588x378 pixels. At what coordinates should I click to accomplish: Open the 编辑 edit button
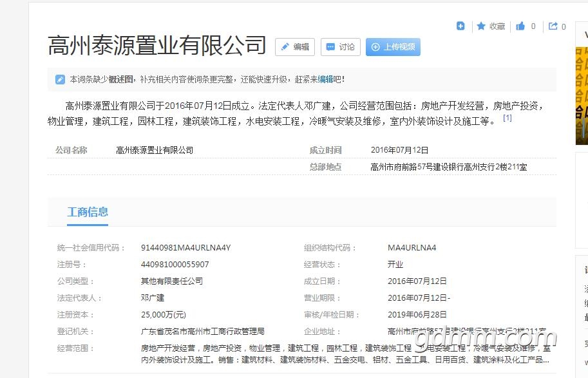coord(295,47)
